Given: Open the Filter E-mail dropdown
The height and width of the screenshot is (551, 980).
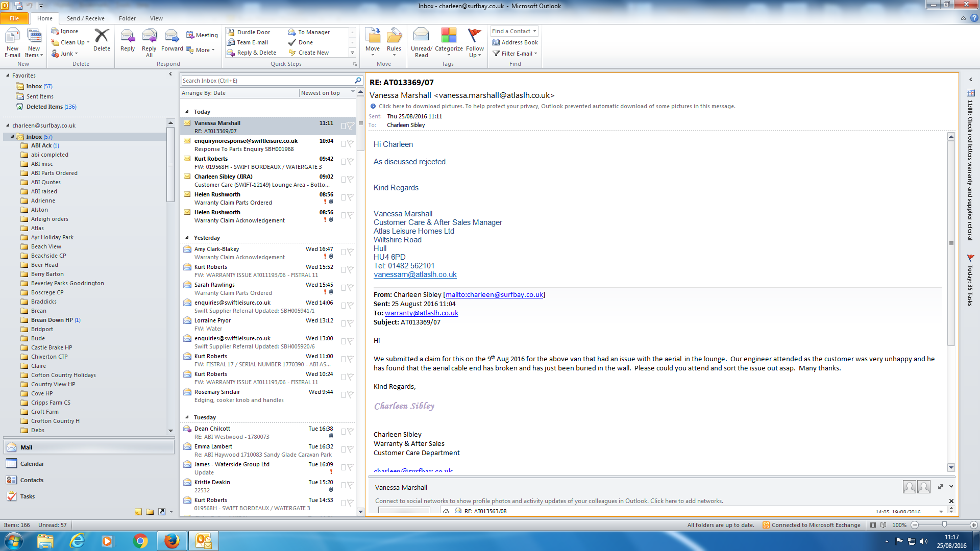Looking at the screenshot, I should click(515, 54).
